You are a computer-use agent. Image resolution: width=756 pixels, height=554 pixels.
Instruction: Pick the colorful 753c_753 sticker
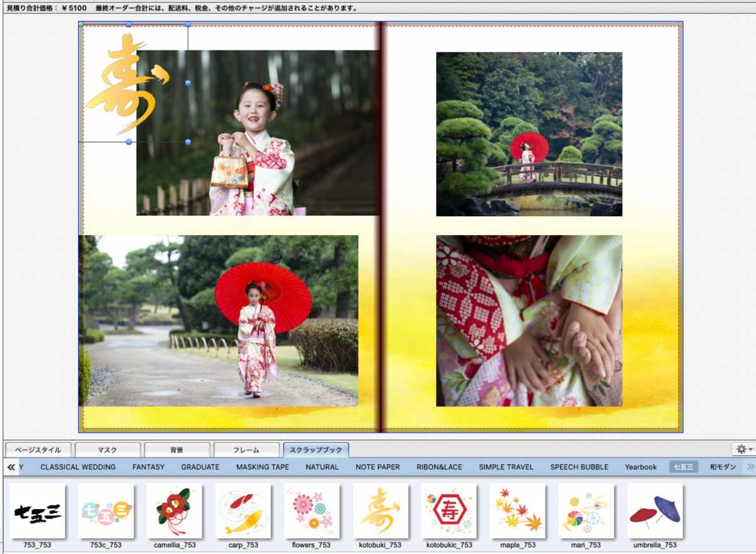point(106,511)
